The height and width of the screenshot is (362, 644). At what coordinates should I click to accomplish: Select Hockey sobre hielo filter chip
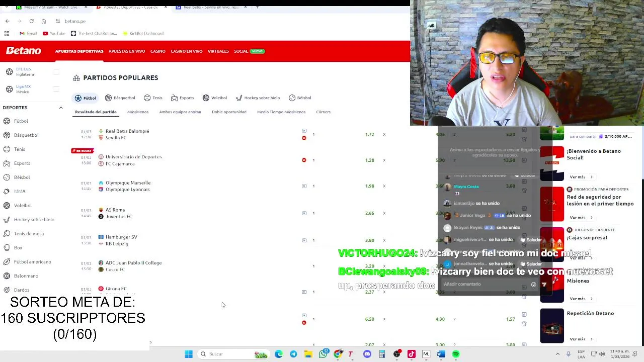[x=258, y=98]
